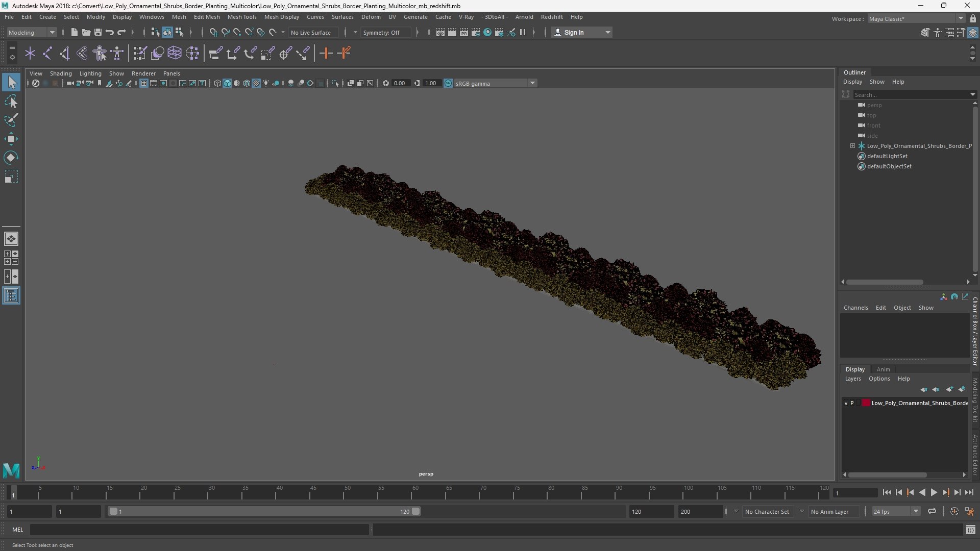Activate the Scale tool
The height and width of the screenshot is (551, 980).
coord(11,177)
